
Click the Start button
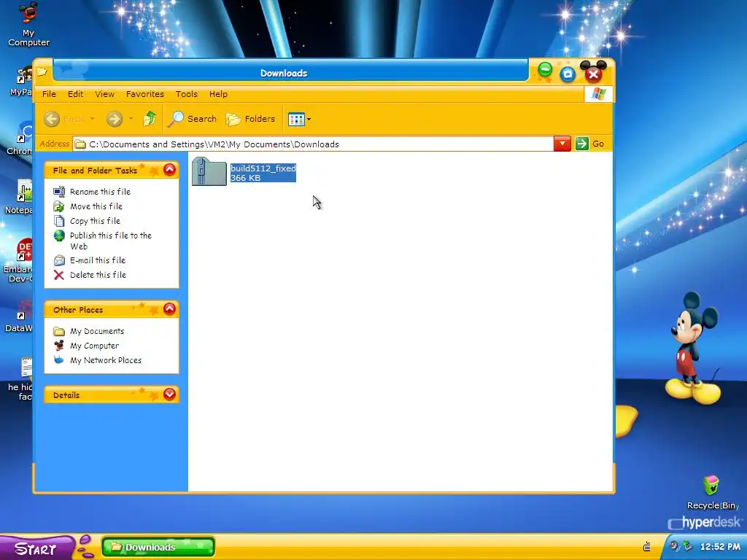(x=36, y=548)
